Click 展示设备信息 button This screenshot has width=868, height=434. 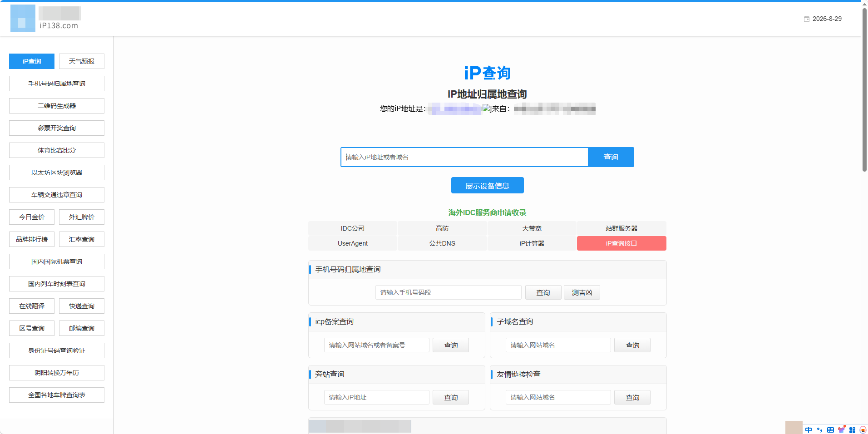tap(488, 185)
